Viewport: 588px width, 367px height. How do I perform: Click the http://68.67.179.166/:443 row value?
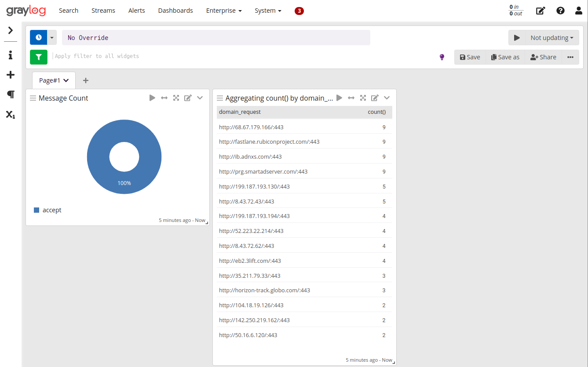(x=251, y=127)
